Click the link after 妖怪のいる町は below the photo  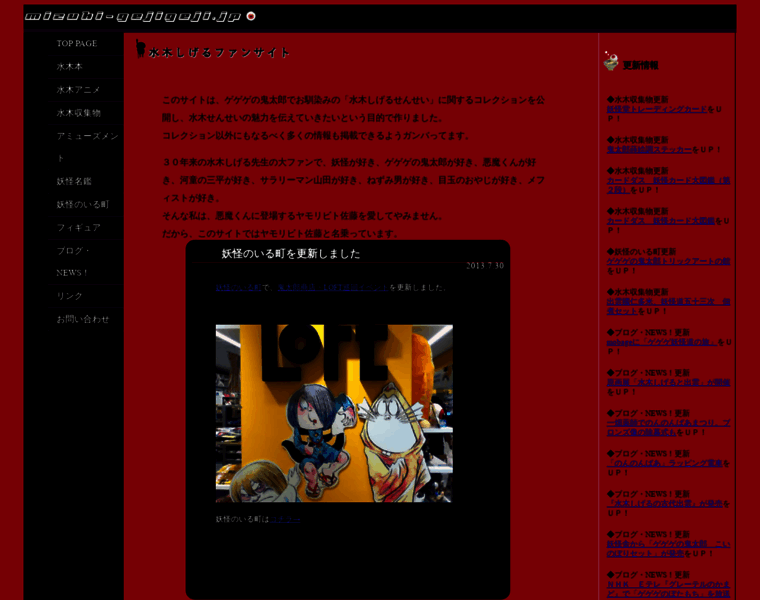(285, 519)
